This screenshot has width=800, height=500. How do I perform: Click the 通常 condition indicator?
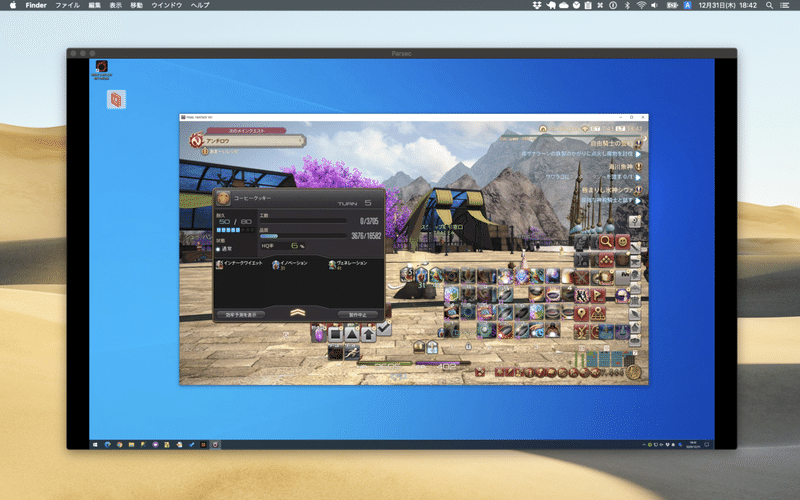pyautogui.click(x=224, y=249)
